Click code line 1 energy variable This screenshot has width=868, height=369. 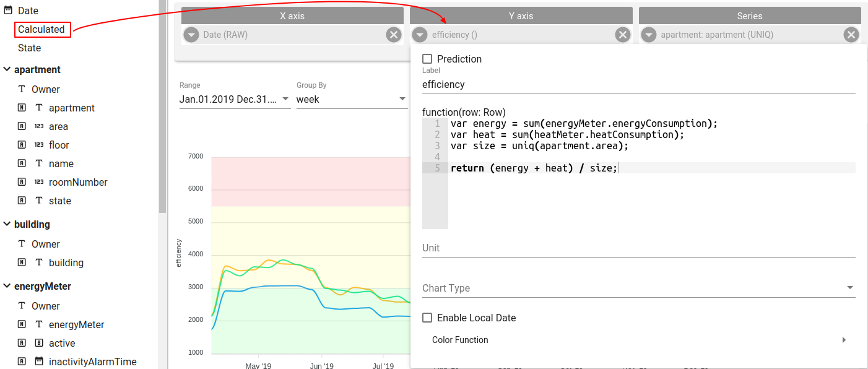[584, 123]
